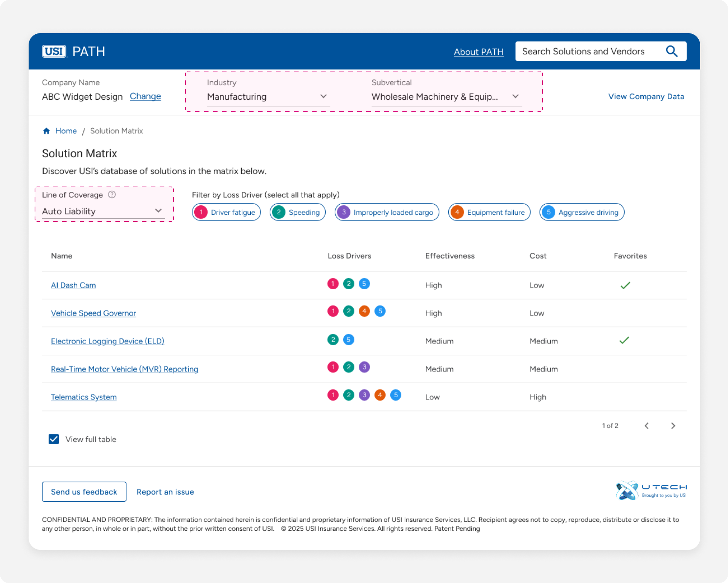The width and height of the screenshot is (728, 583).
Task: Go to the previous table page
Action: [x=647, y=425]
